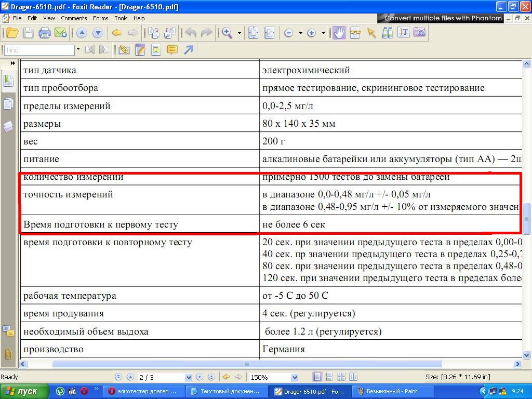
Task: Go to next page with the toolbar down arrow
Action: click(98, 33)
